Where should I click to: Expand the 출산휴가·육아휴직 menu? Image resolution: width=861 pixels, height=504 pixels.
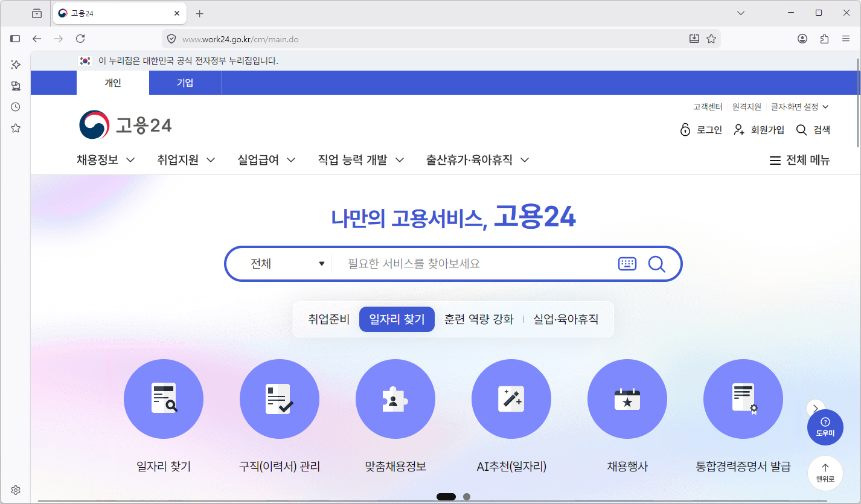pos(478,160)
